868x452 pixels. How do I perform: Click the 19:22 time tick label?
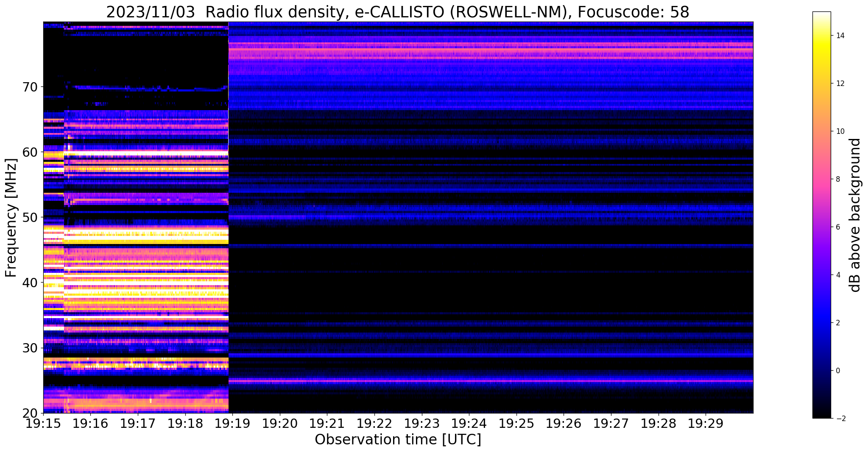[374, 424]
